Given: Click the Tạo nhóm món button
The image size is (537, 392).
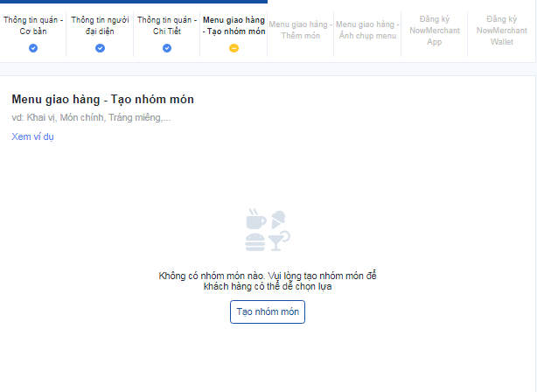Looking at the screenshot, I should [x=268, y=311].
